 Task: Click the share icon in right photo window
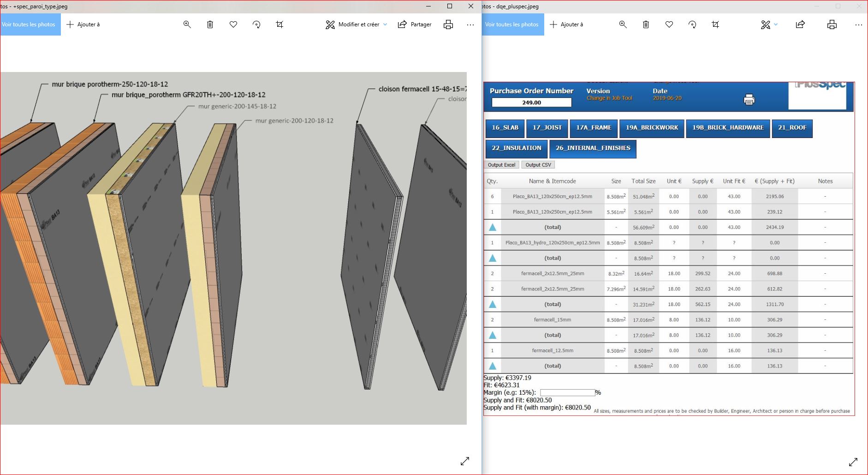pos(800,24)
